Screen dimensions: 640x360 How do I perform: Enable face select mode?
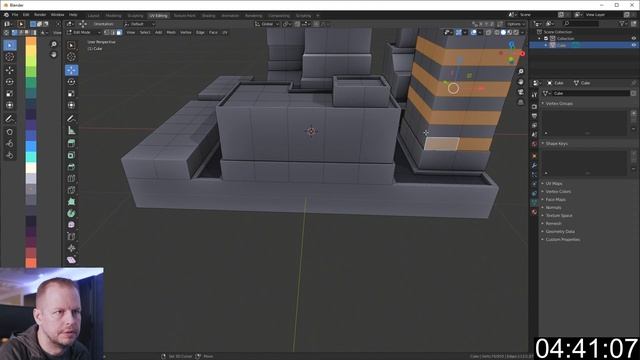(x=119, y=32)
